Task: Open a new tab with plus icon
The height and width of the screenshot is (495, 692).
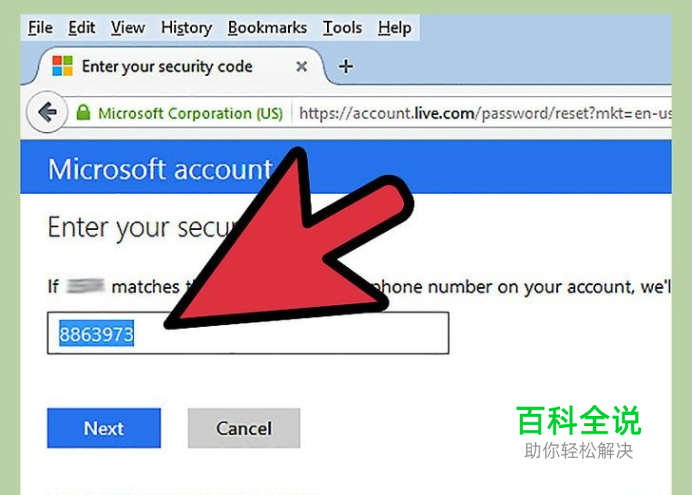Action: (x=346, y=67)
